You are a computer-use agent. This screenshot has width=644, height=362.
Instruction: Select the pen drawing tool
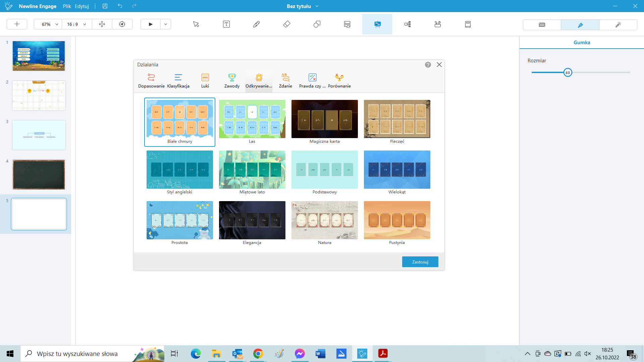[256, 24]
